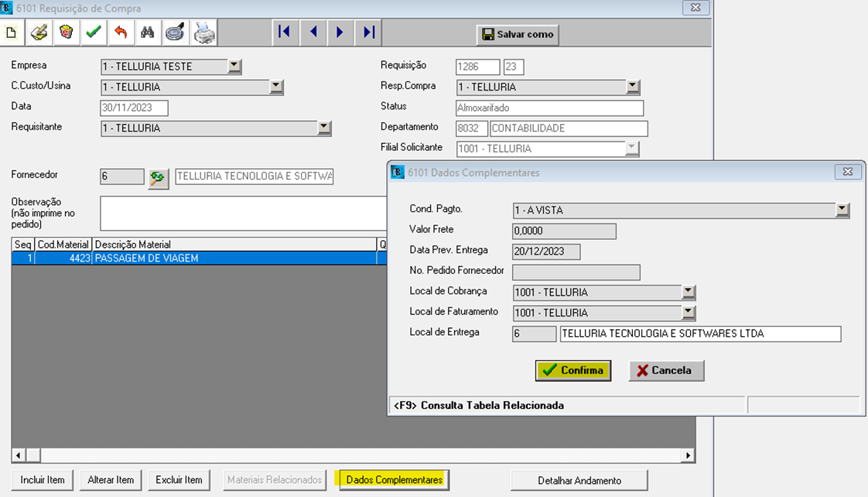Click the new record blank page icon

[11, 33]
